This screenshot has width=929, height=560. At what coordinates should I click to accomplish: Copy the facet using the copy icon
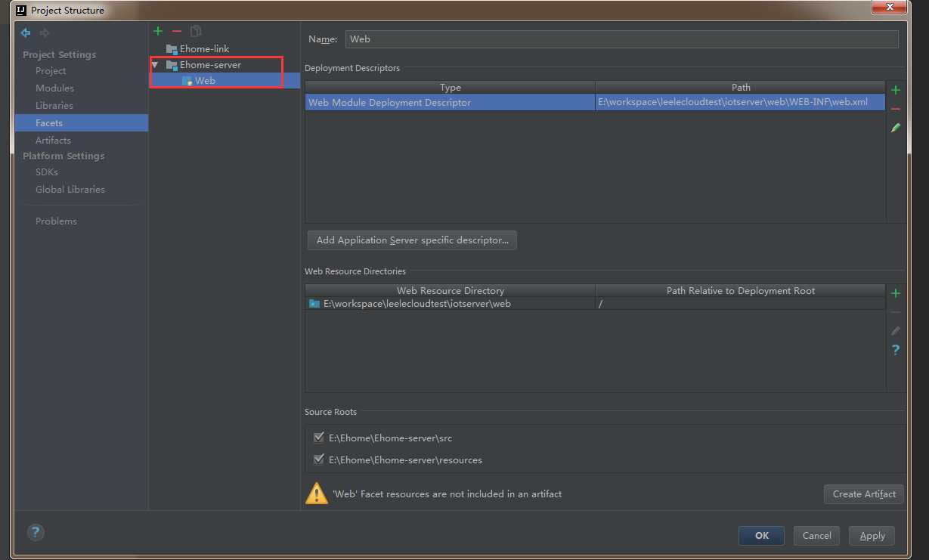(196, 31)
